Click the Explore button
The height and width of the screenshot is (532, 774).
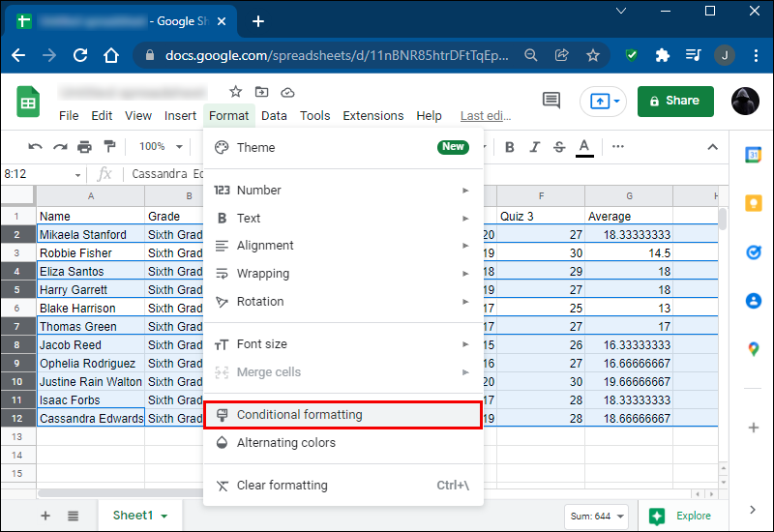(x=682, y=517)
